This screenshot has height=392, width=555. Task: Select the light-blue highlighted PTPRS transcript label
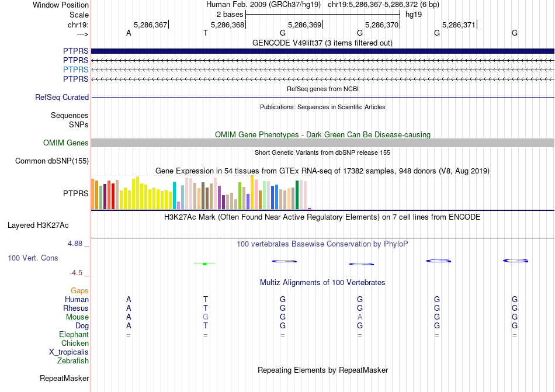click(x=76, y=70)
